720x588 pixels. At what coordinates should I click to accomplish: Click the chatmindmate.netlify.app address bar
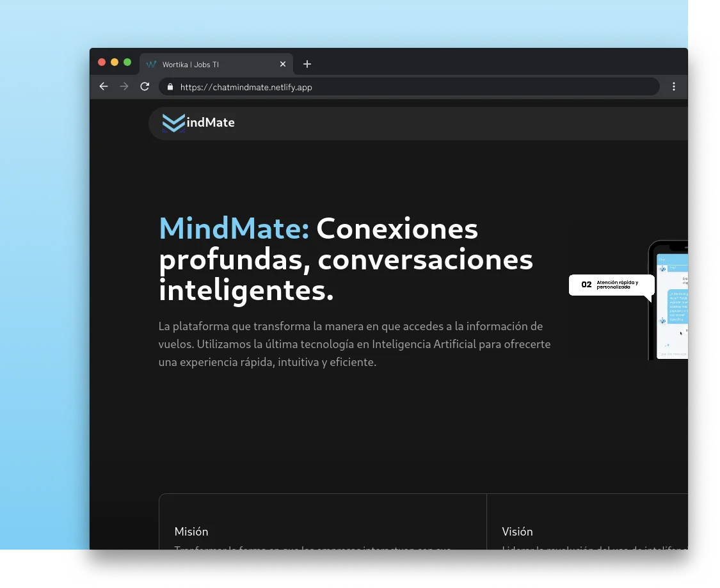(x=410, y=87)
